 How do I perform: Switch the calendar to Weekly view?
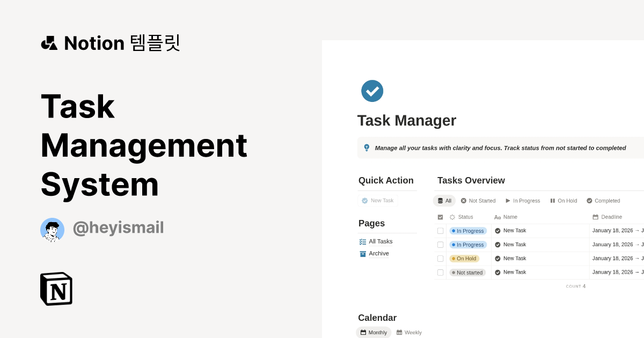(409, 332)
